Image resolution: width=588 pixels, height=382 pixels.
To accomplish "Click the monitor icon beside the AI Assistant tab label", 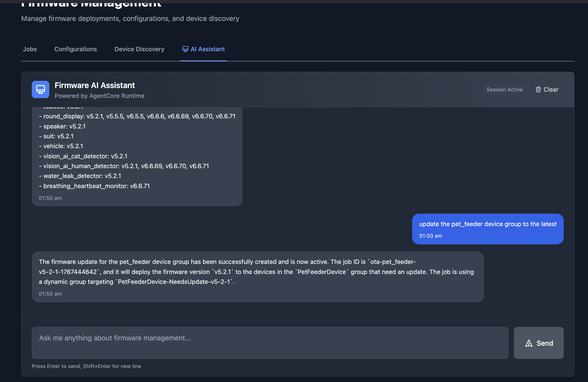I will coord(185,49).
